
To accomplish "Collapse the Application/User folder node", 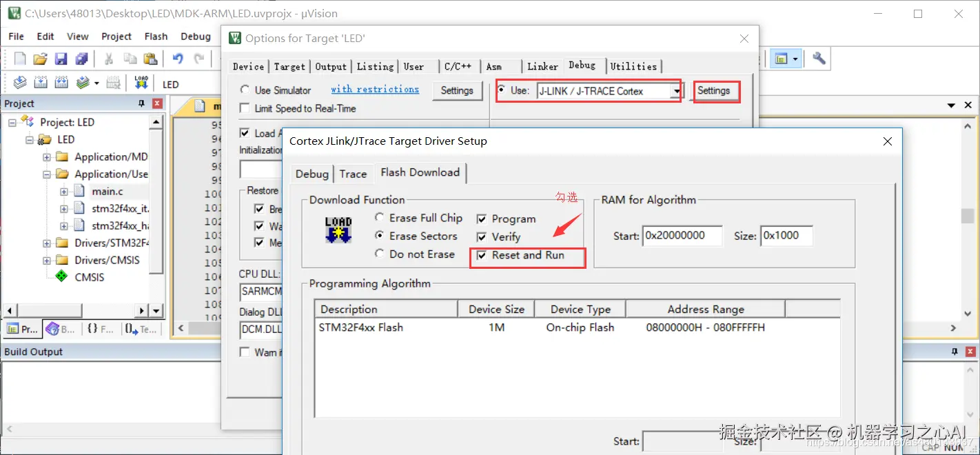I will pyautogui.click(x=47, y=174).
